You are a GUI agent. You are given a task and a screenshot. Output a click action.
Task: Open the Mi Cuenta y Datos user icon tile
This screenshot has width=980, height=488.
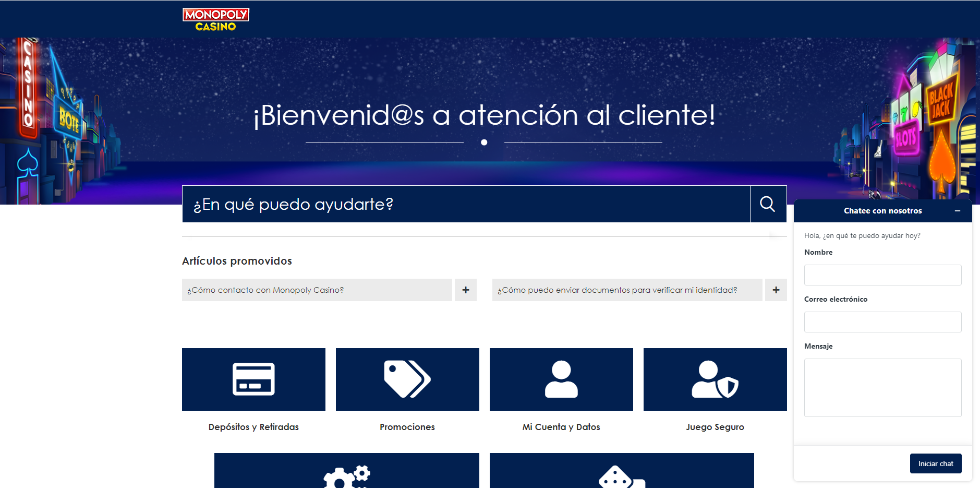click(561, 379)
